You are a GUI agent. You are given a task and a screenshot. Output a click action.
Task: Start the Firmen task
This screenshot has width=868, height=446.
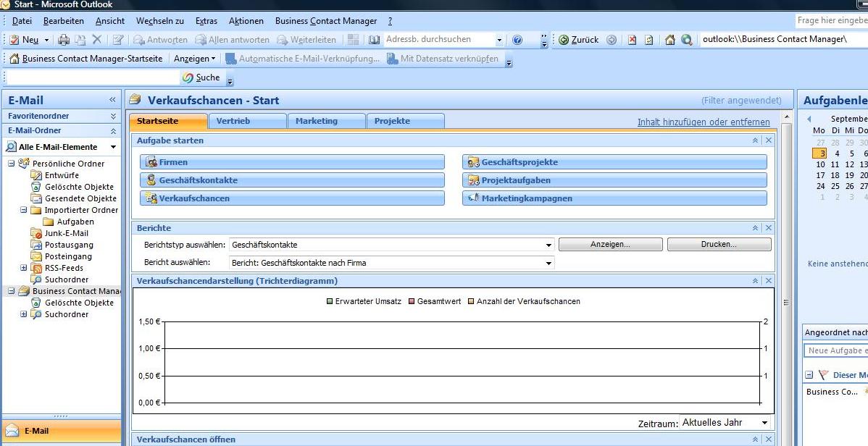click(x=292, y=162)
